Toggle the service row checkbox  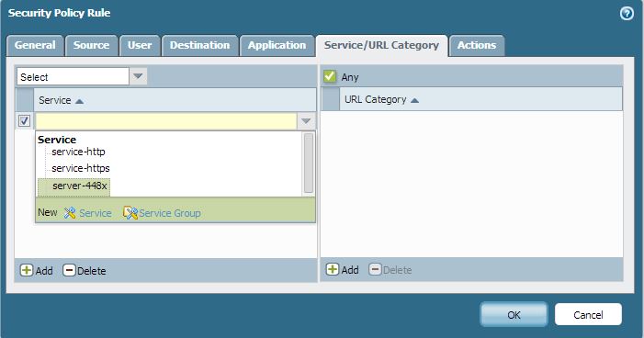pos(24,120)
